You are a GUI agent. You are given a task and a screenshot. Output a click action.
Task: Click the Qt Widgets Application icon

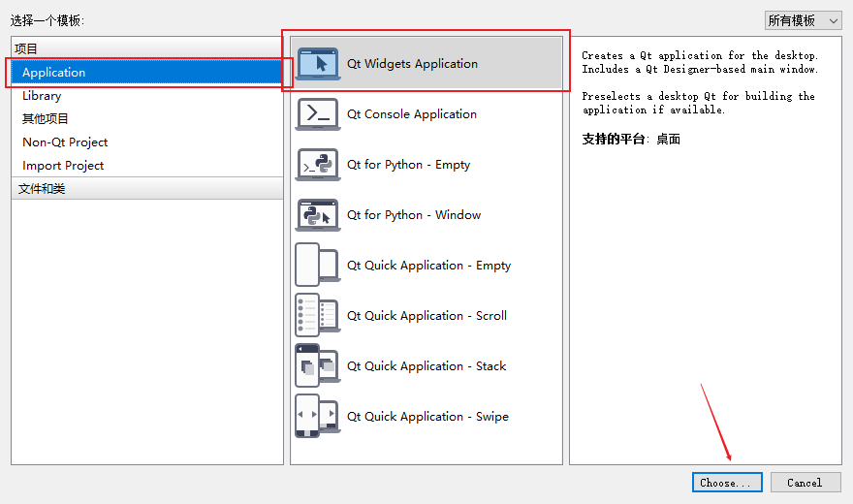[x=318, y=64]
